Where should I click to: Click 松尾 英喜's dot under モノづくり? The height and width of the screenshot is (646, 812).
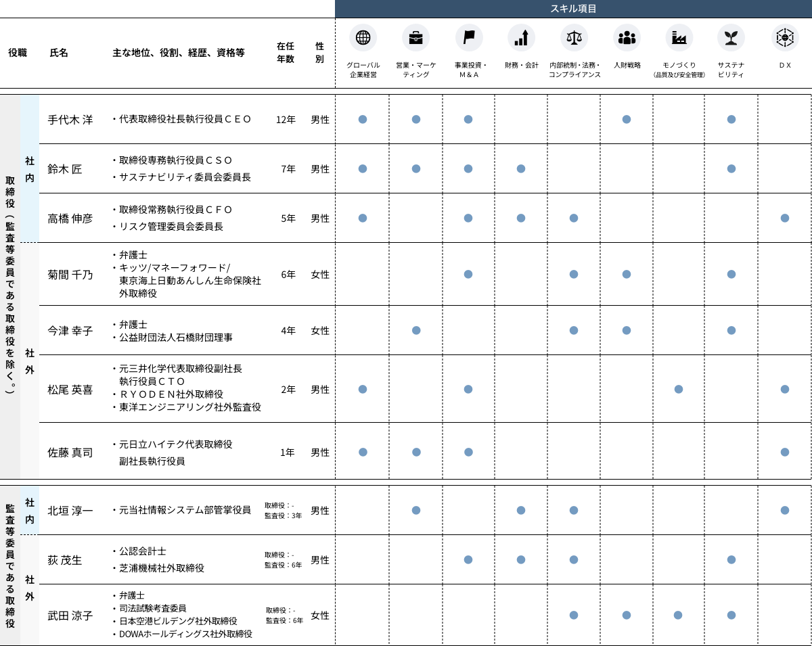coord(679,389)
